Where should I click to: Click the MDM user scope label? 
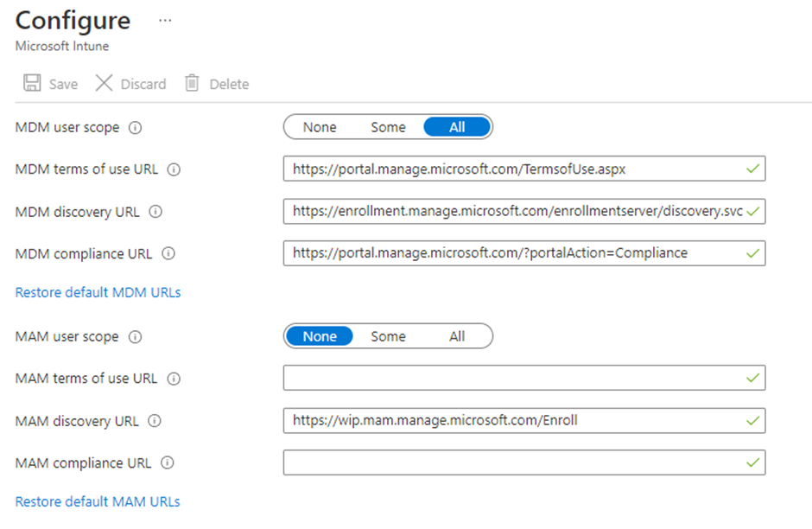(x=67, y=127)
